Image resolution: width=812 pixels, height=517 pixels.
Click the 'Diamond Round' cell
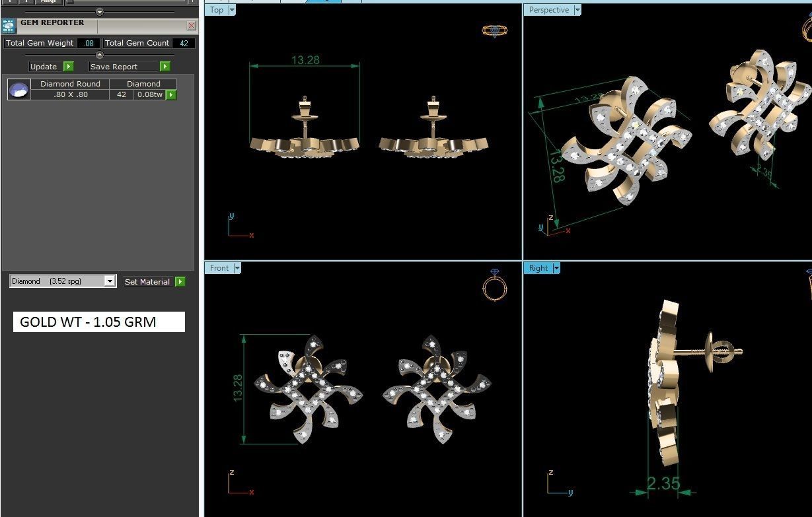coord(70,84)
